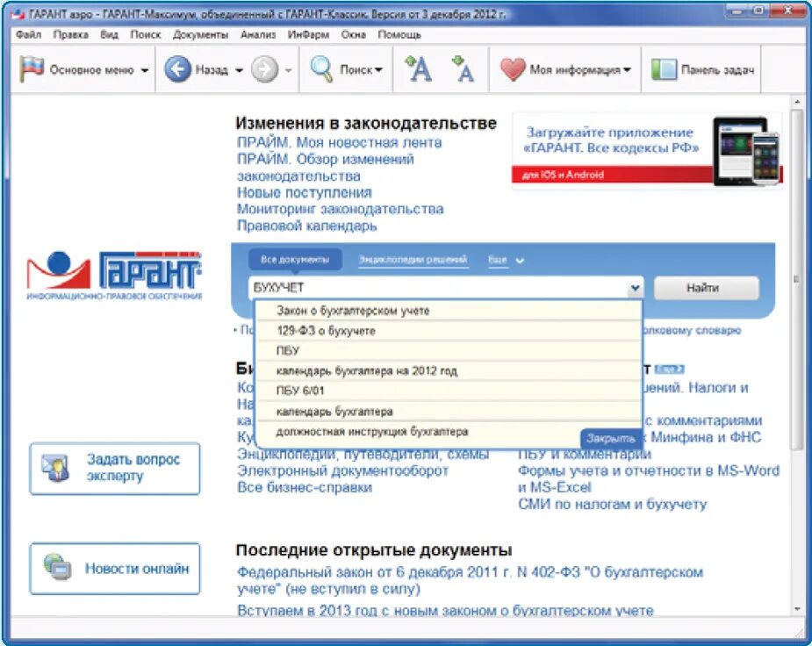
Task: Open the Окна menu
Action: (353, 35)
